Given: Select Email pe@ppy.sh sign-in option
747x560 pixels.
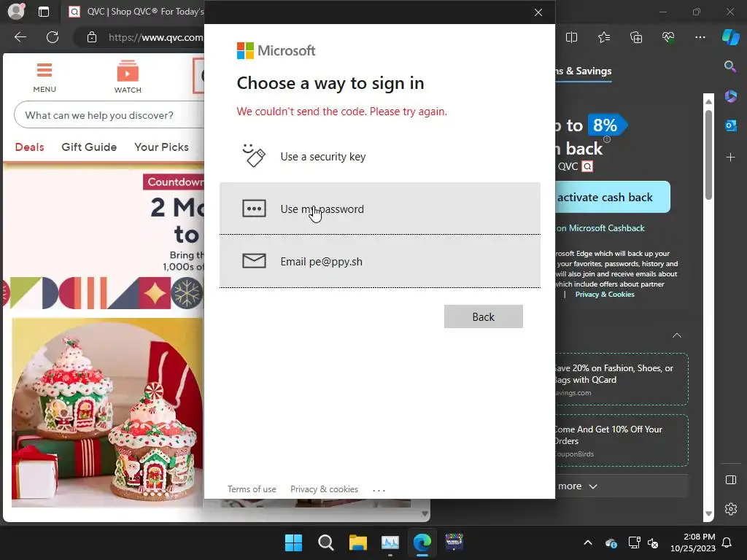Looking at the screenshot, I should 379,262.
